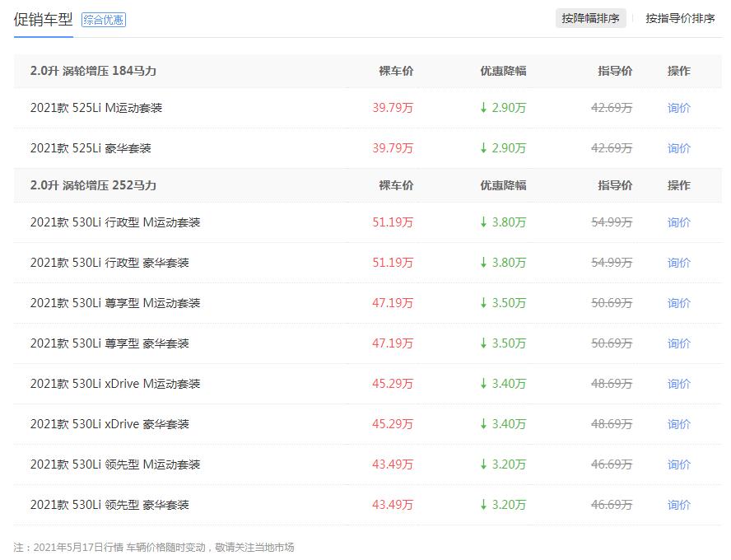Click 47.19万 price of 530Li 尊享型 M运动套装
Image resolution: width=731 pixels, height=560 pixels.
393,303
